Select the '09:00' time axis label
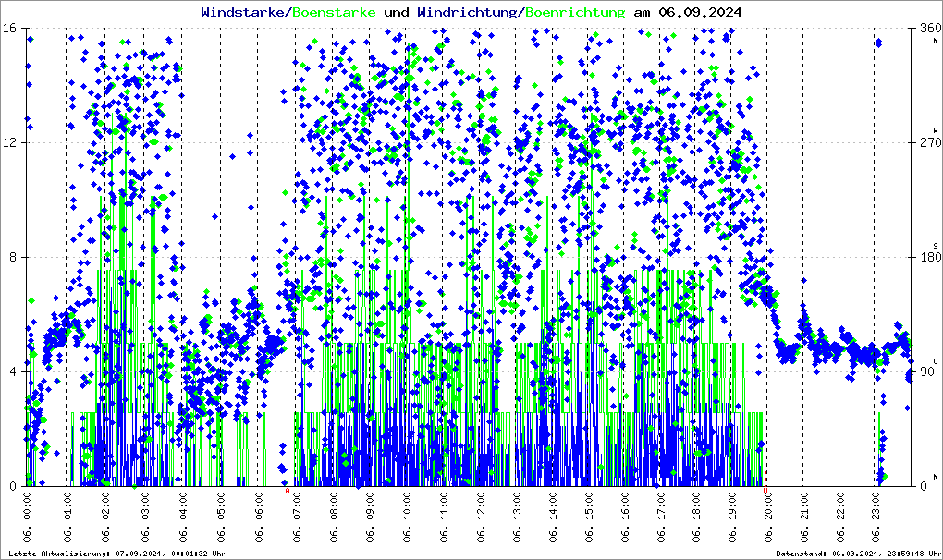The height and width of the screenshot is (560, 943). (x=371, y=507)
